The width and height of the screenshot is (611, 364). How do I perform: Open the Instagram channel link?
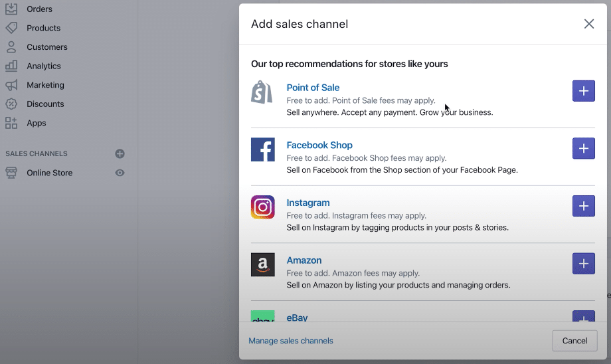point(308,203)
